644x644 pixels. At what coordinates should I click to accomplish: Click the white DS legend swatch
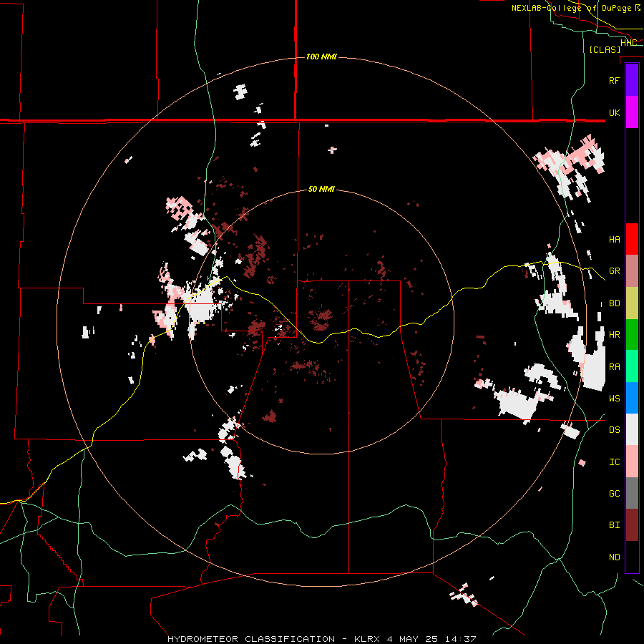click(x=632, y=429)
